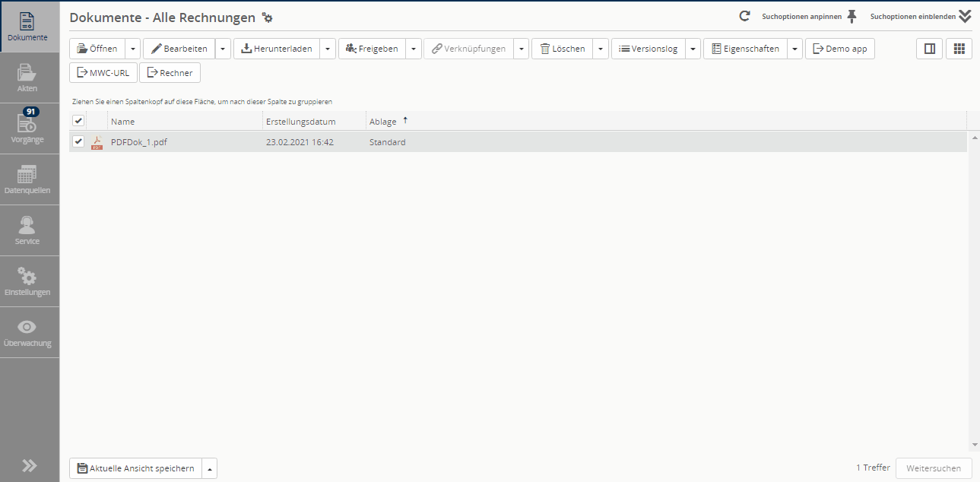Screen dimensions: 980x482
Task: Sort by the Erstellungsdatum column header
Action: [300, 122]
